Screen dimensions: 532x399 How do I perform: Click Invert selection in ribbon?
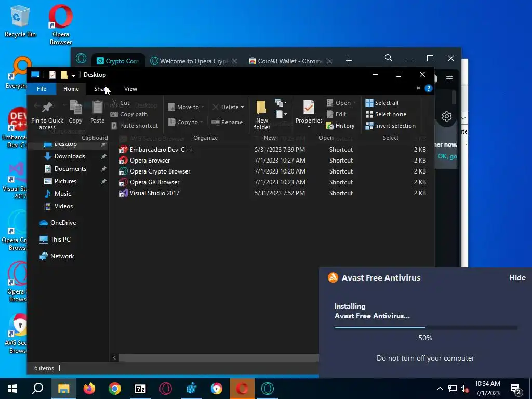391,126
